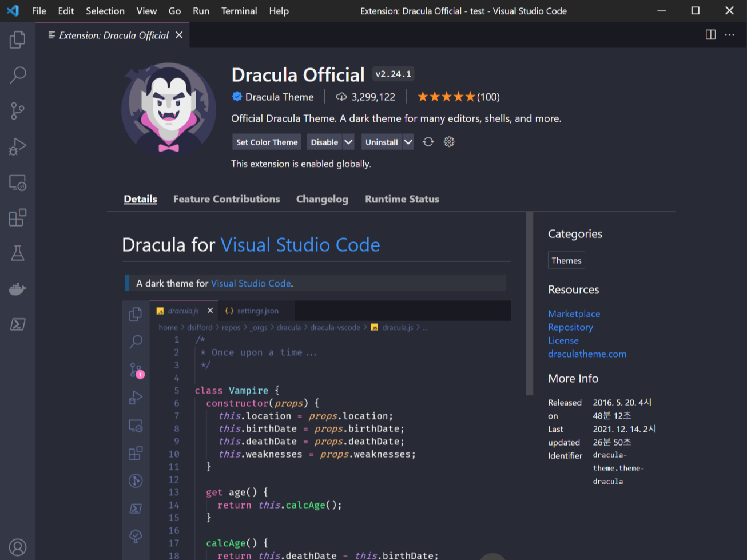Click the Disable button

tap(324, 142)
